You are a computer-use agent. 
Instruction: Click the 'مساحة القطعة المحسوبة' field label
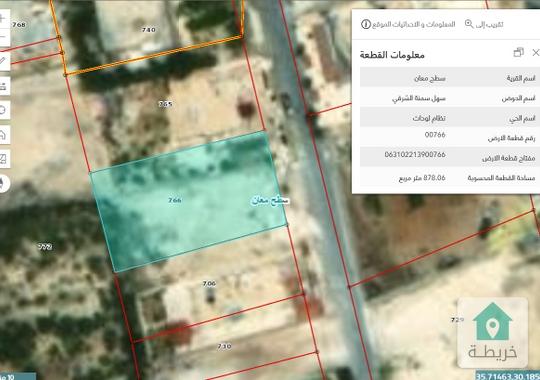click(501, 178)
